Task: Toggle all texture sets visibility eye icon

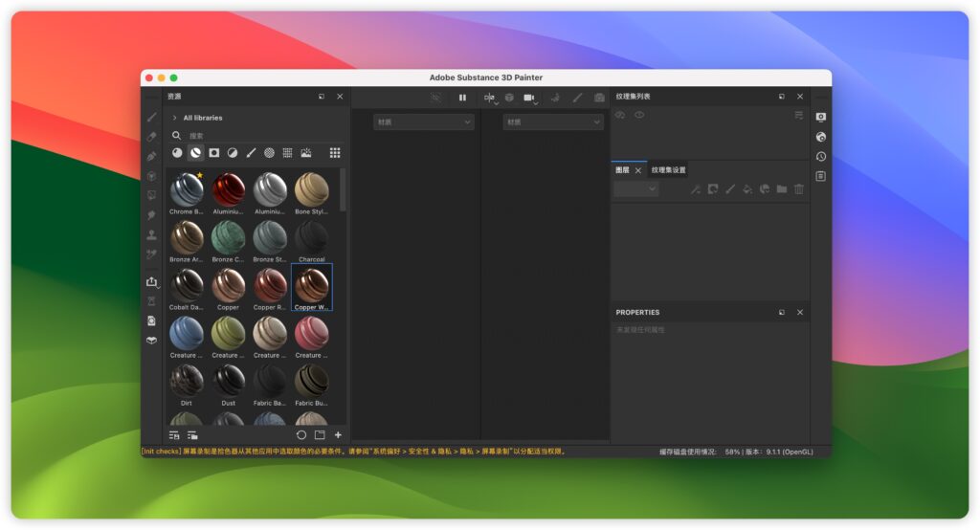Action: pos(639,115)
